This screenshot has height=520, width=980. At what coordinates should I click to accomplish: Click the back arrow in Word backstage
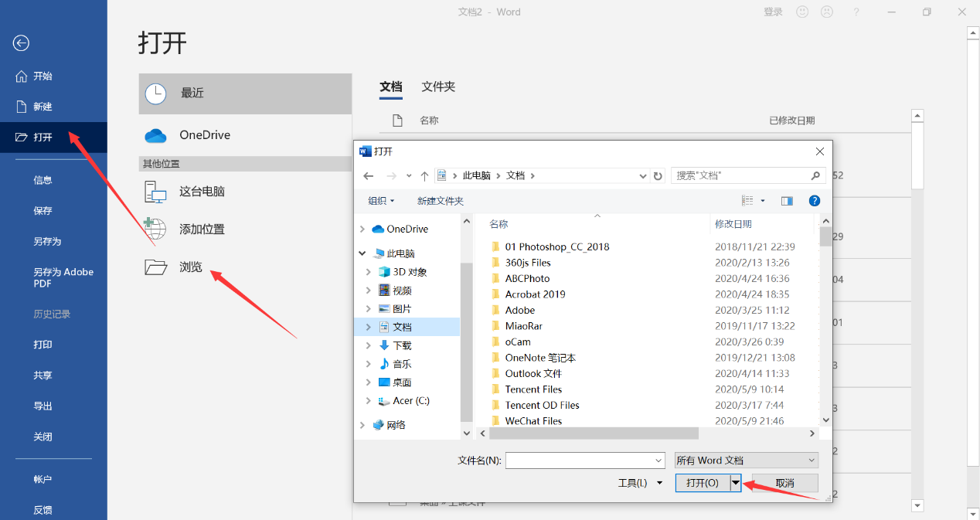[x=20, y=43]
